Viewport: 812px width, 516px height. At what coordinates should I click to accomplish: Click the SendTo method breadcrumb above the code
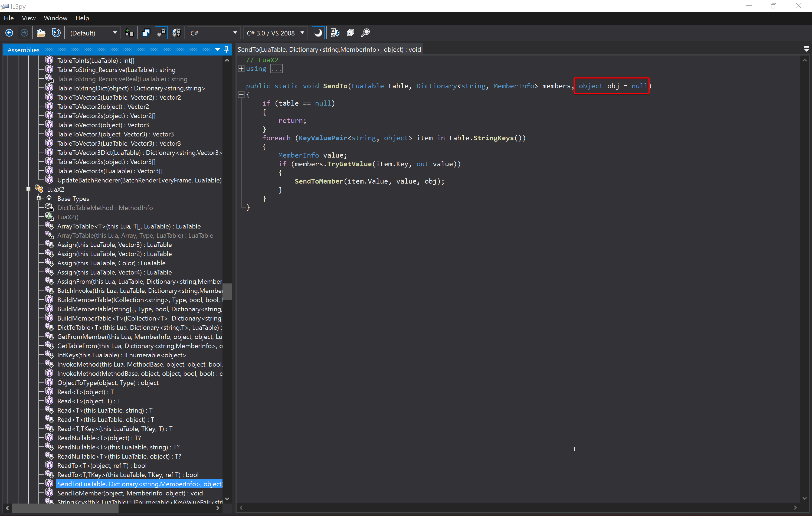[329, 49]
